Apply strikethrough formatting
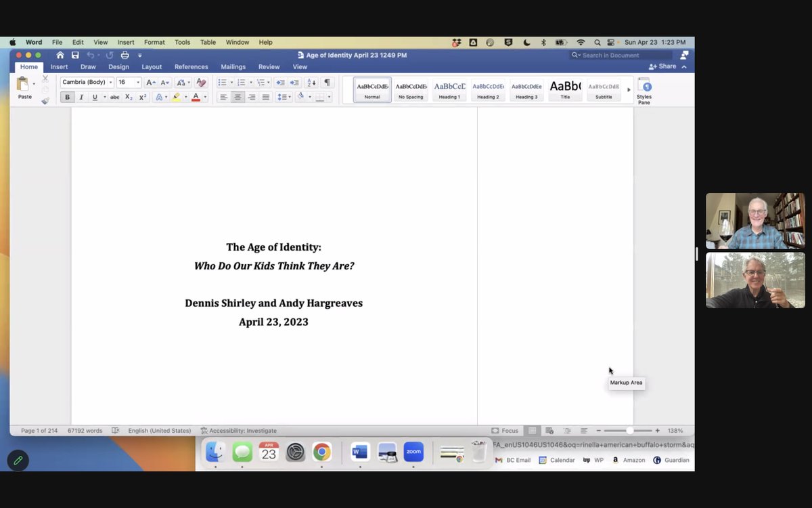The width and height of the screenshot is (812, 508). click(115, 97)
